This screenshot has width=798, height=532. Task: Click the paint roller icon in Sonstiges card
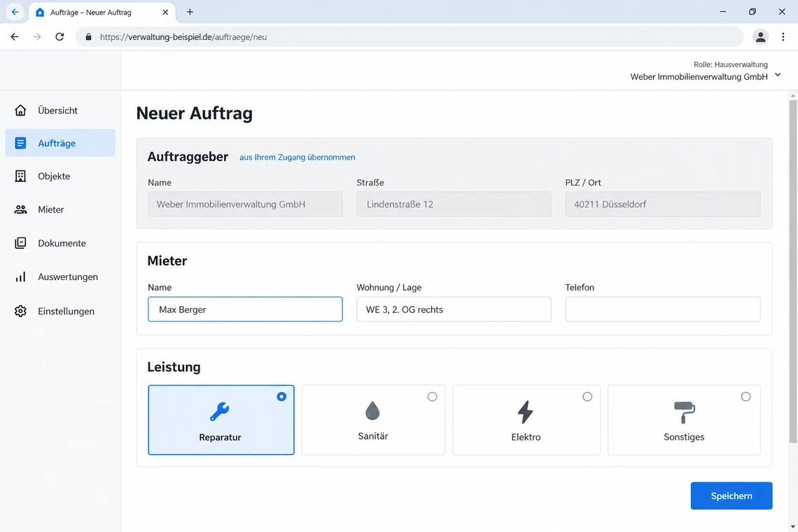684,412
